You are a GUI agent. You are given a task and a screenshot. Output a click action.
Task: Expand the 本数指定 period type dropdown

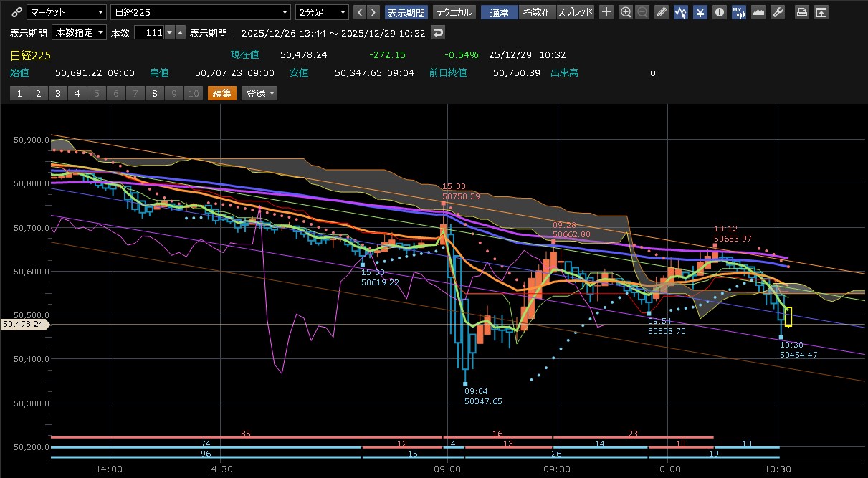point(80,33)
